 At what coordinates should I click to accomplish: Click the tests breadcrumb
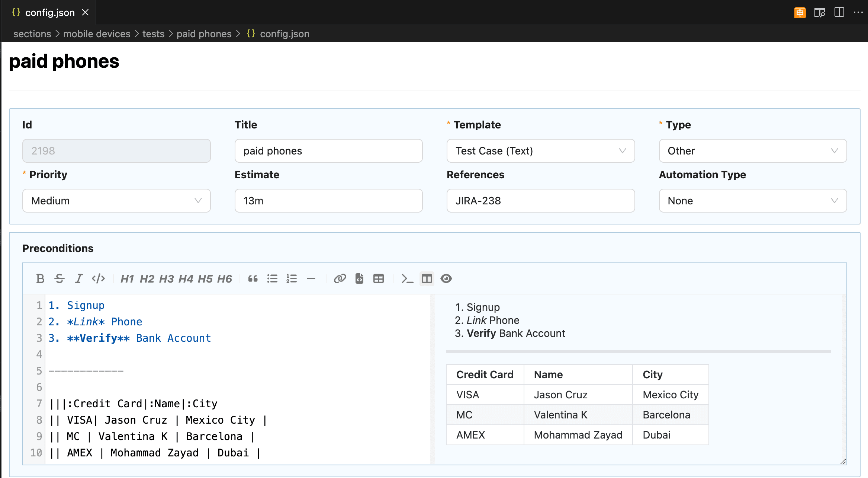(x=153, y=34)
